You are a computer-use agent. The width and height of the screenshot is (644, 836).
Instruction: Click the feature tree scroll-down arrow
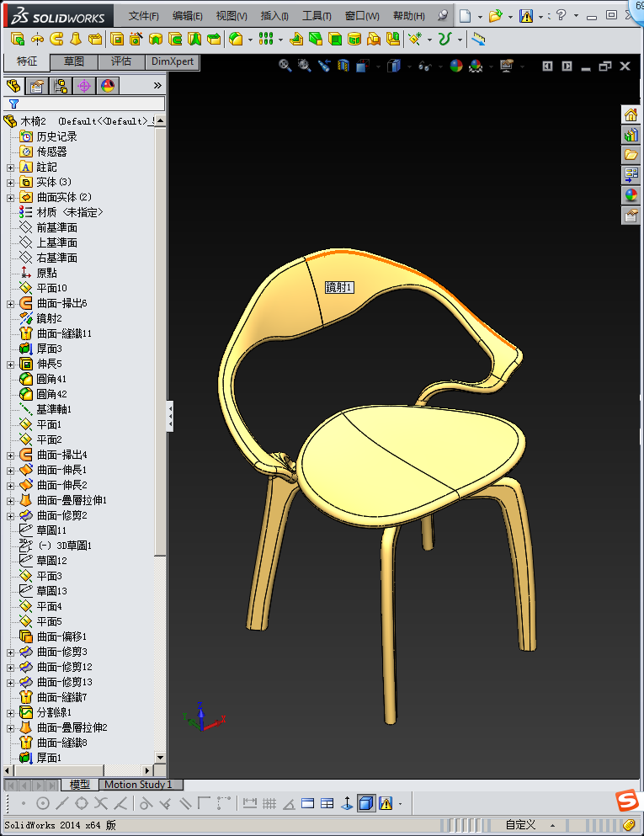(x=160, y=757)
